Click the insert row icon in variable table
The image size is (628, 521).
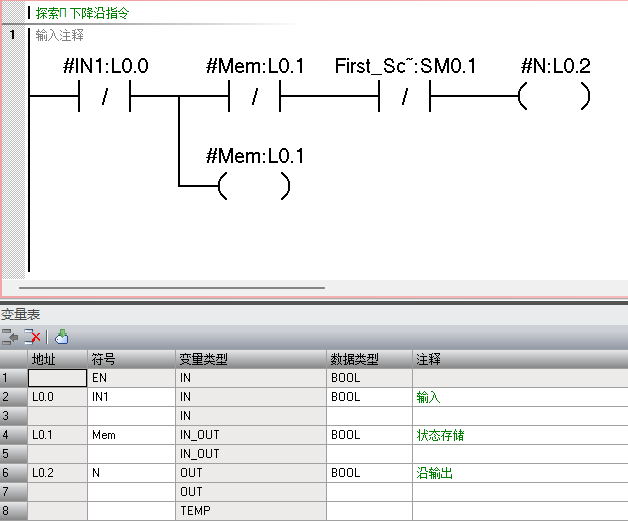pyautogui.click(x=10, y=337)
